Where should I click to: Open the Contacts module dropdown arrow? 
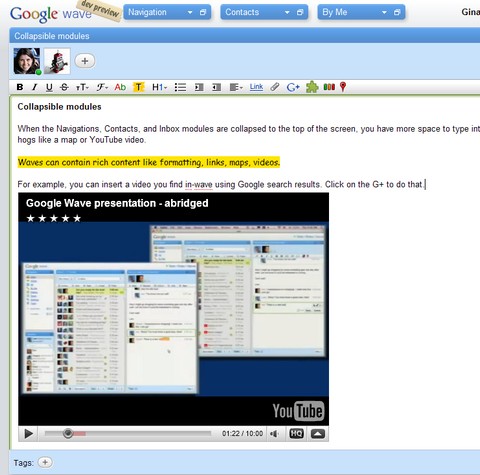[x=287, y=12]
